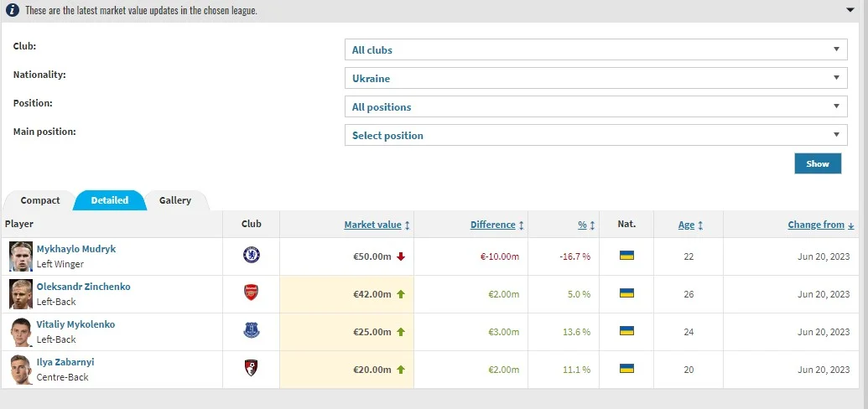
Task: Click the Arsenal club crest icon
Action: [x=250, y=293]
